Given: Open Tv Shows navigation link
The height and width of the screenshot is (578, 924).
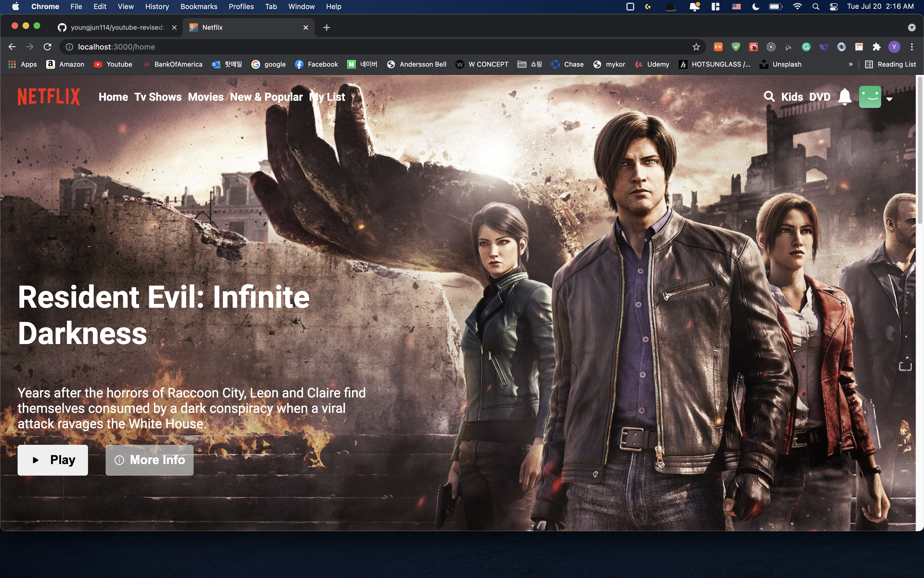Looking at the screenshot, I should [158, 97].
